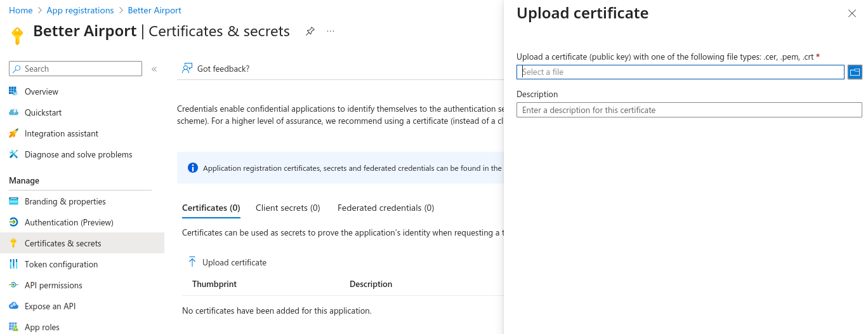Click the Thumbprint column header

[x=214, y=284]
